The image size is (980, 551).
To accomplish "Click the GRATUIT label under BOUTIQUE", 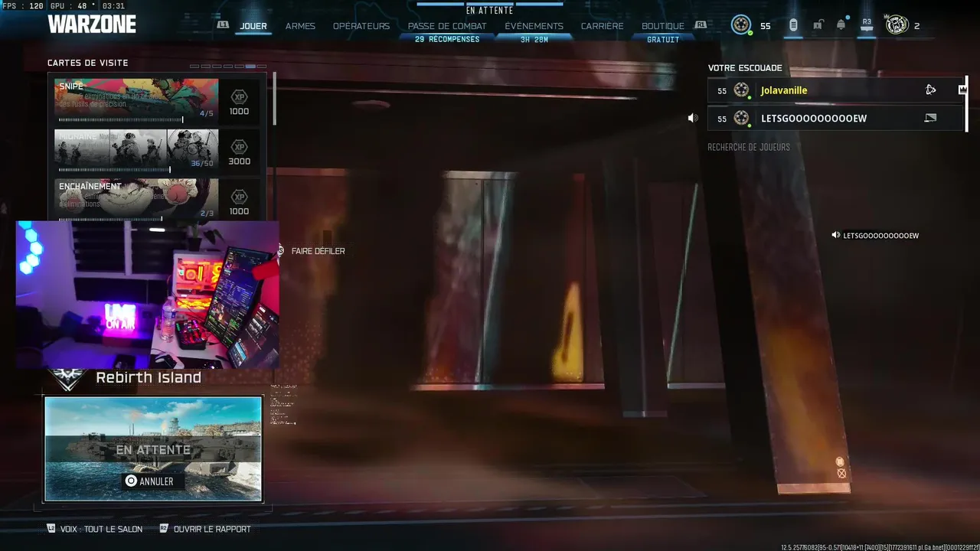I will coord(663,39).
